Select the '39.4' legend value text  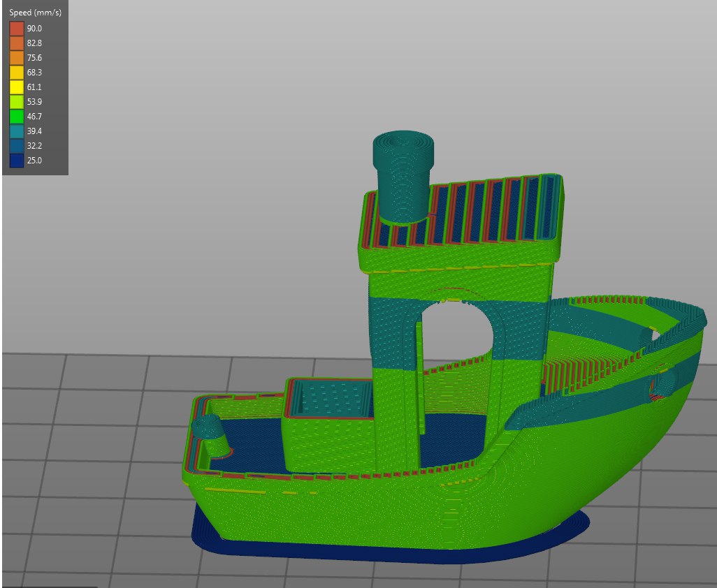[34, 131]
